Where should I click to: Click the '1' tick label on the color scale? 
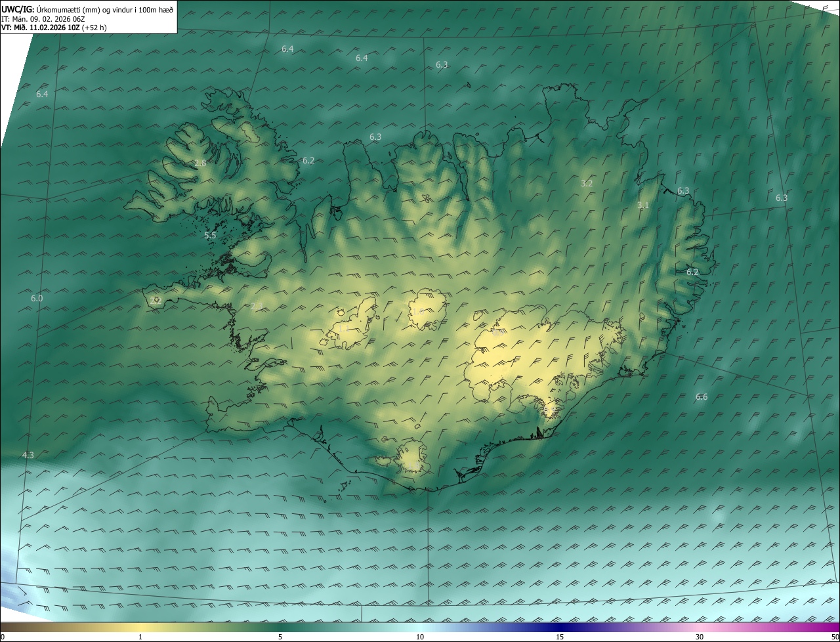(x=140, y=637)
